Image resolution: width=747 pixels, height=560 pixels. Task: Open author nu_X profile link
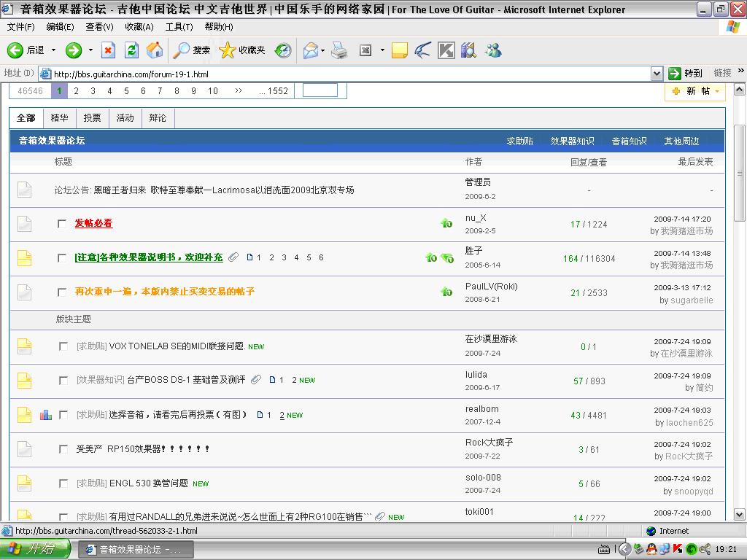coord(476,218)
